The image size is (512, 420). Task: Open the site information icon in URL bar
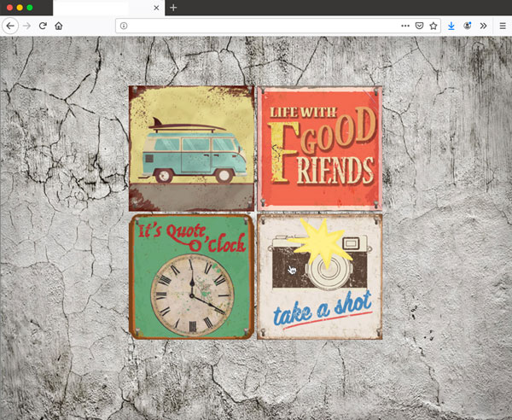click(125, 26)
